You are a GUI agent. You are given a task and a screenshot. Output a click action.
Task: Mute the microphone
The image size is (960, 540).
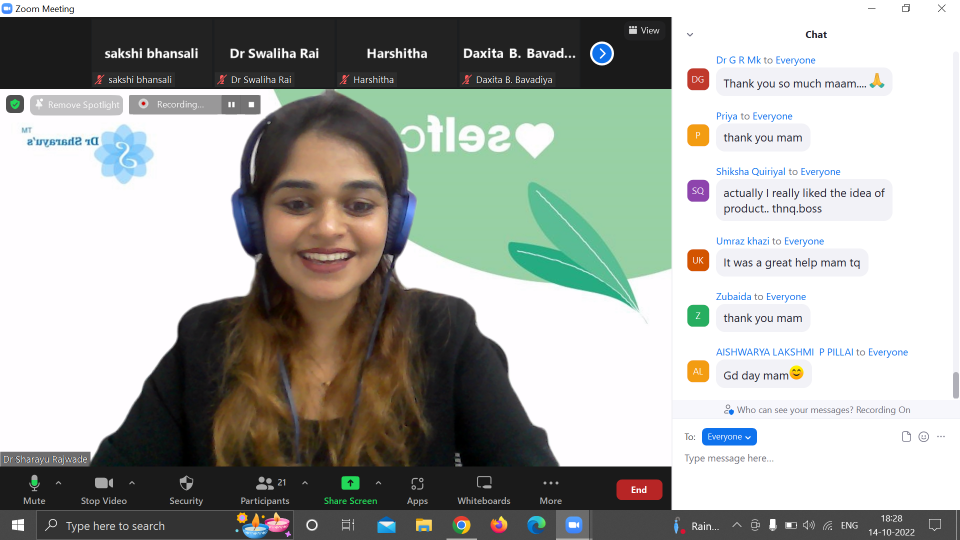(x=34, y=484)
